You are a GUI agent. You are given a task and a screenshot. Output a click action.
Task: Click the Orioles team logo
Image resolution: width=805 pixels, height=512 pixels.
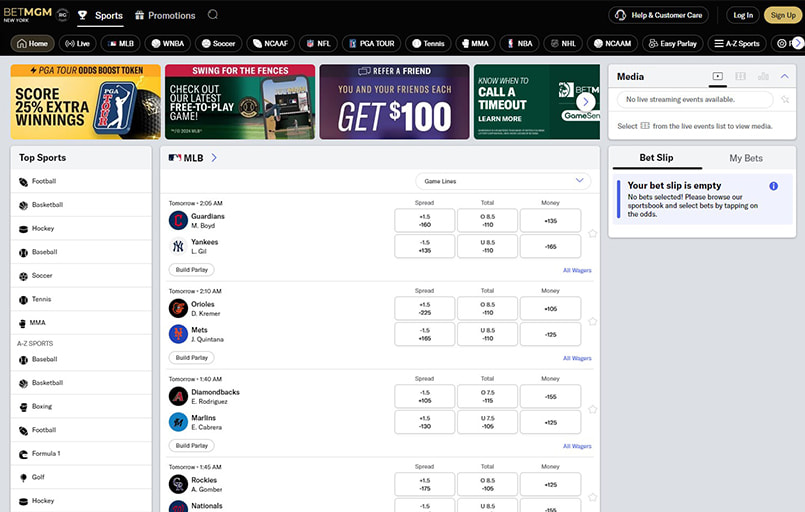tap(178, 309)
